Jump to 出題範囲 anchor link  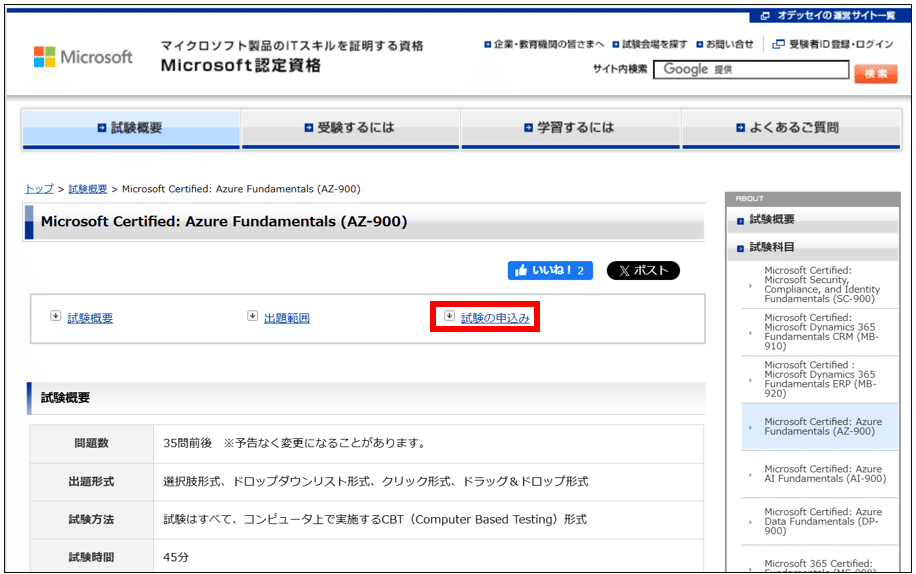tap(287, 318)
